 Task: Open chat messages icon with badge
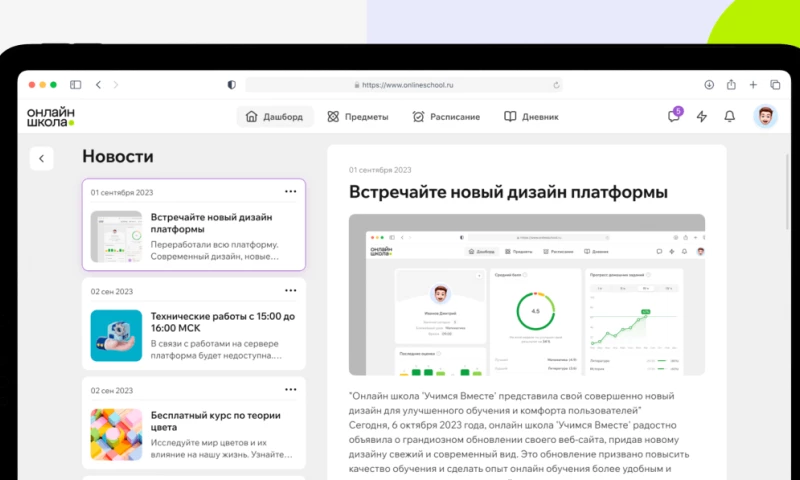point(674,116)
